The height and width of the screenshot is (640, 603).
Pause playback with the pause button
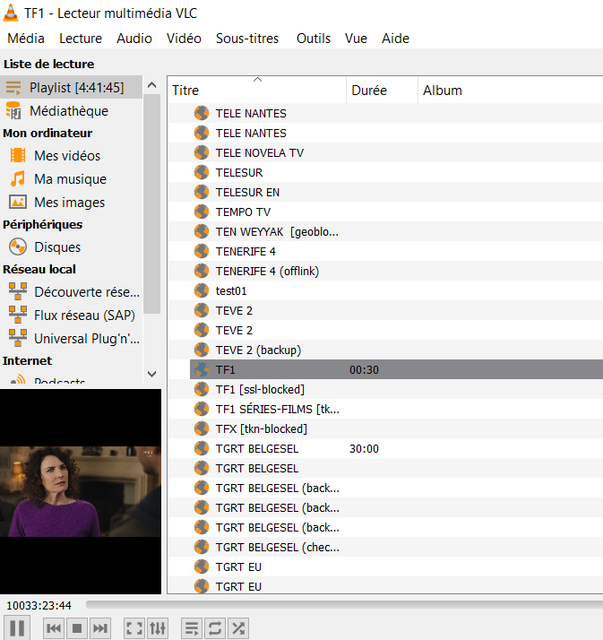click(17, 628)
